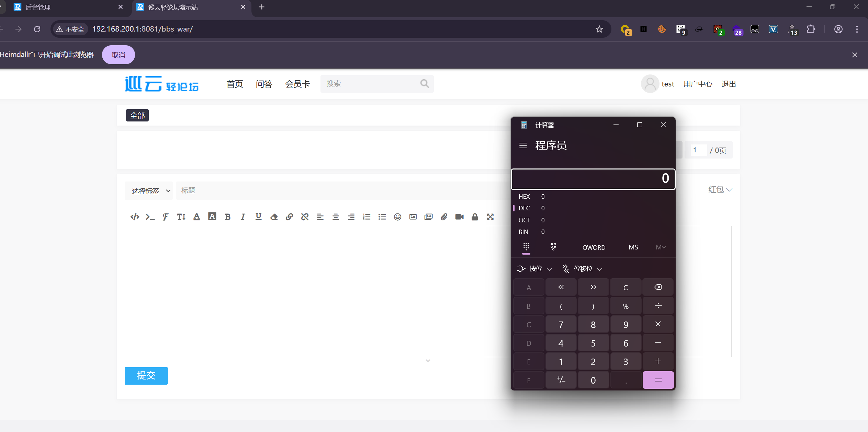
Task: Open the 按位 bitwise dropdown
Action: 535,269
